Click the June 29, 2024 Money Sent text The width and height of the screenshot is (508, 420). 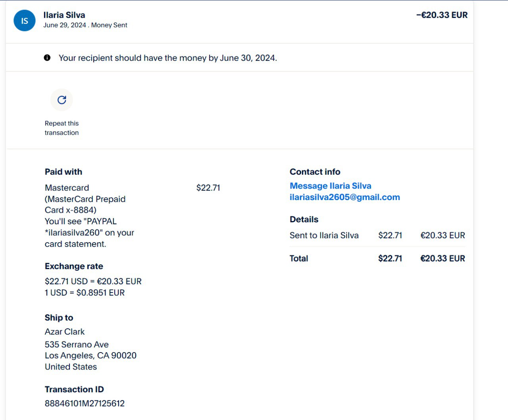[85, 25]
